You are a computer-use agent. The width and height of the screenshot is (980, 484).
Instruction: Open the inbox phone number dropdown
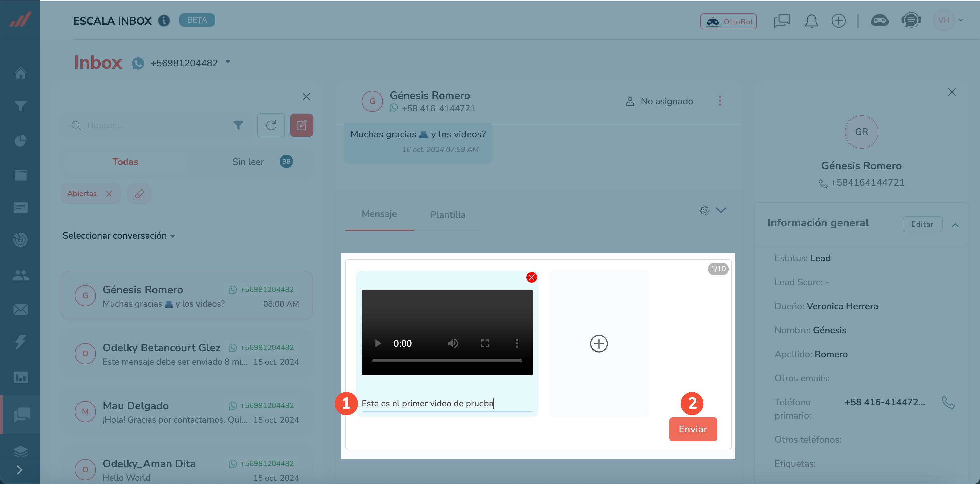[228, 62]
